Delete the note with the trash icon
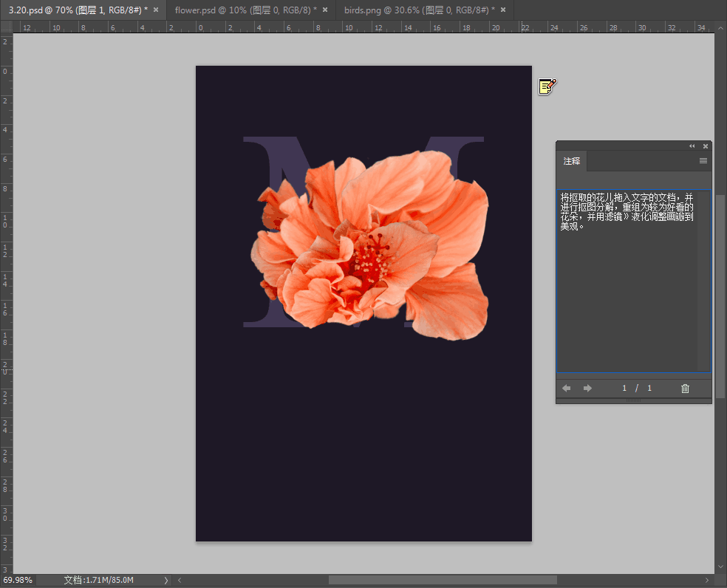Image resolution: width=727 pixels, height=588 pixels. [x=685, y=389]
